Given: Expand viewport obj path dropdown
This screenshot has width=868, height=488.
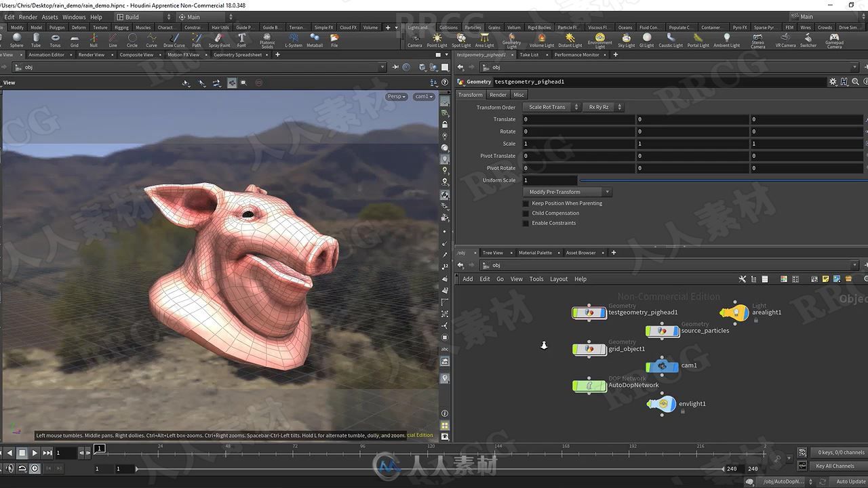Looking at the screenshot, I should pos(383,67).
